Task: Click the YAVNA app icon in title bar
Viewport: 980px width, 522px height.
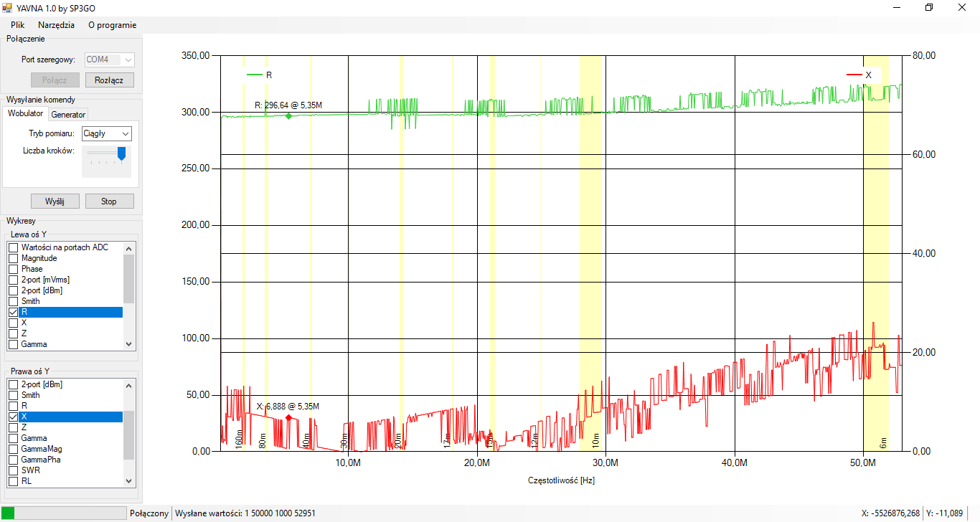Action: (x=7, y=8)
